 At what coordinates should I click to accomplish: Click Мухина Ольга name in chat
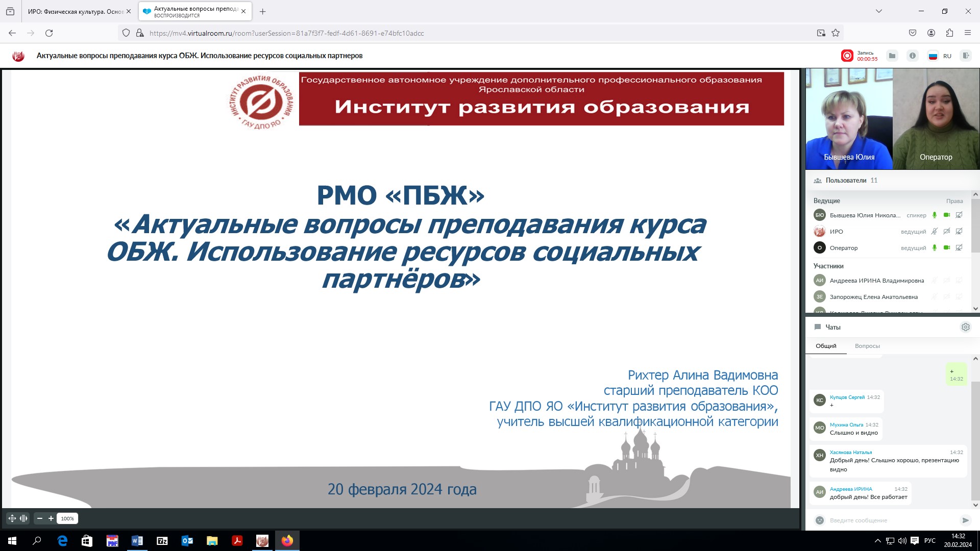tap(846, 424)
